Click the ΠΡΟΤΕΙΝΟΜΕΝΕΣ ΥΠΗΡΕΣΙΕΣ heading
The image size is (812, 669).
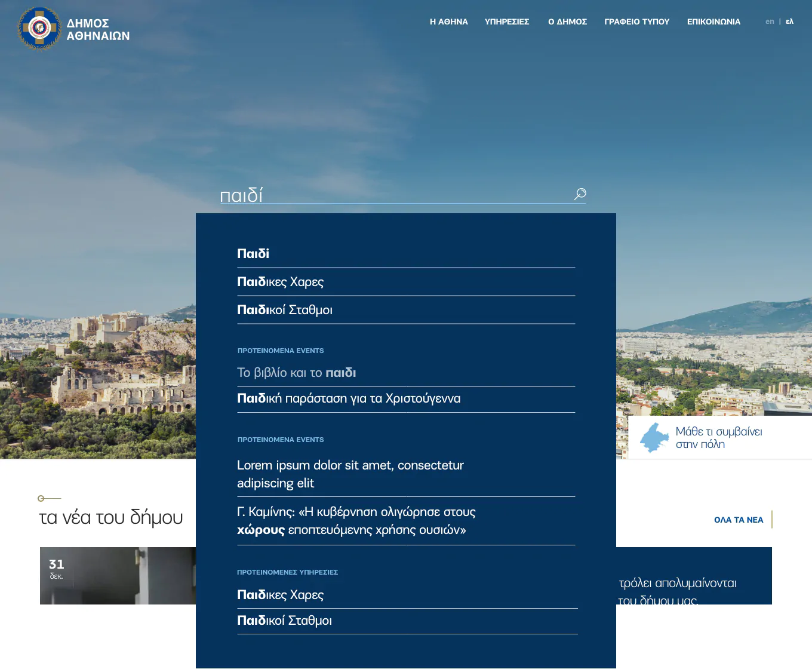coord(287,572)
